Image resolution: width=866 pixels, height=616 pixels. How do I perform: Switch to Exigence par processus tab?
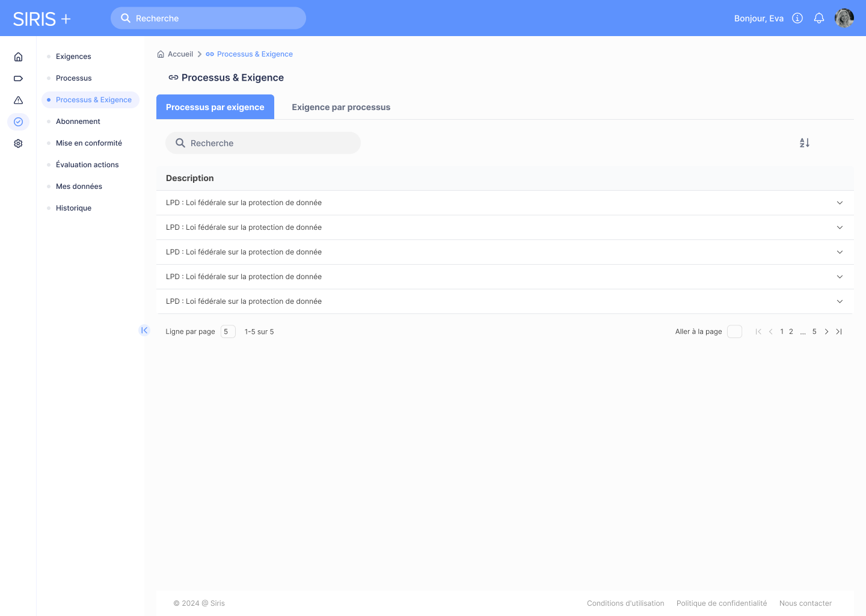click(x=341, y=107)
